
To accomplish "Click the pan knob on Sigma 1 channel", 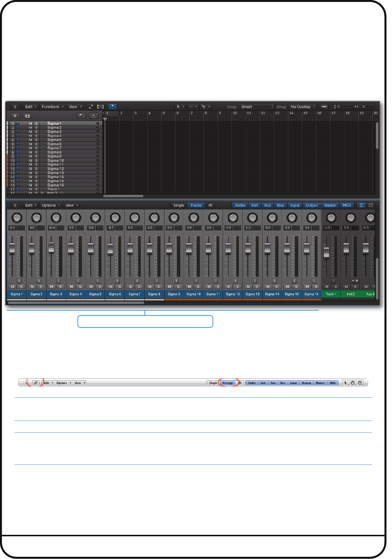I will click(16, 218).
